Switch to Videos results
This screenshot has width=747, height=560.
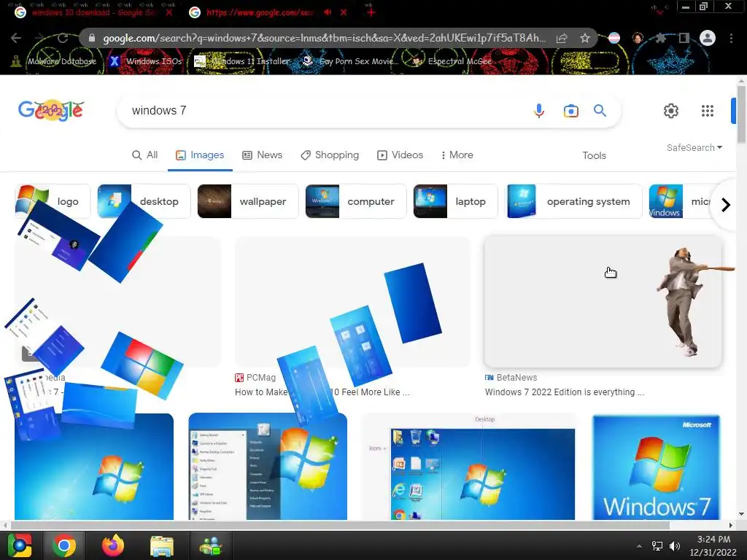pyautogui.click(x=400, y=155)
